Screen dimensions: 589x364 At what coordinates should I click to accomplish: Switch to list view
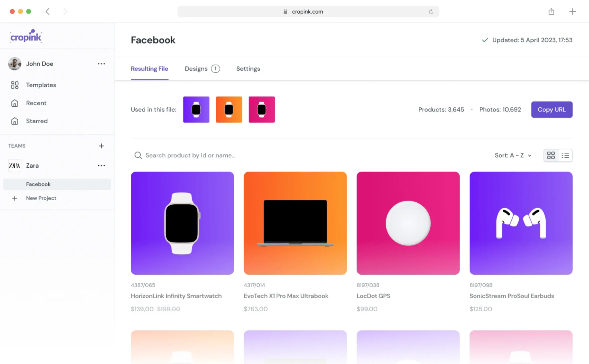(565, 155)
